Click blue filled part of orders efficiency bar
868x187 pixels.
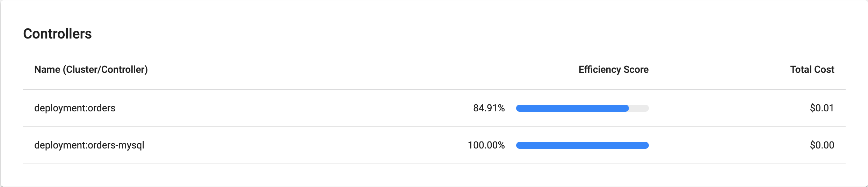[x=572, y=108]
